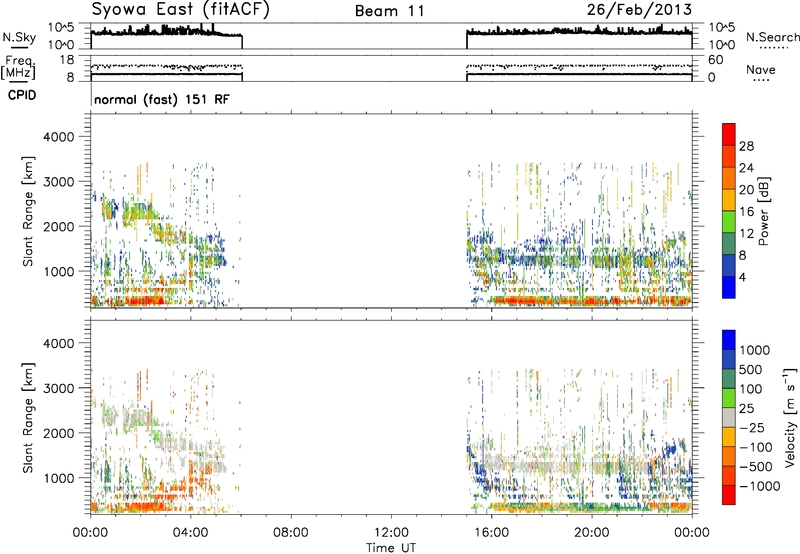Screen dimensions: 800x554
Task: Click the 'CPID' row label
Action: tap(22, 95)
